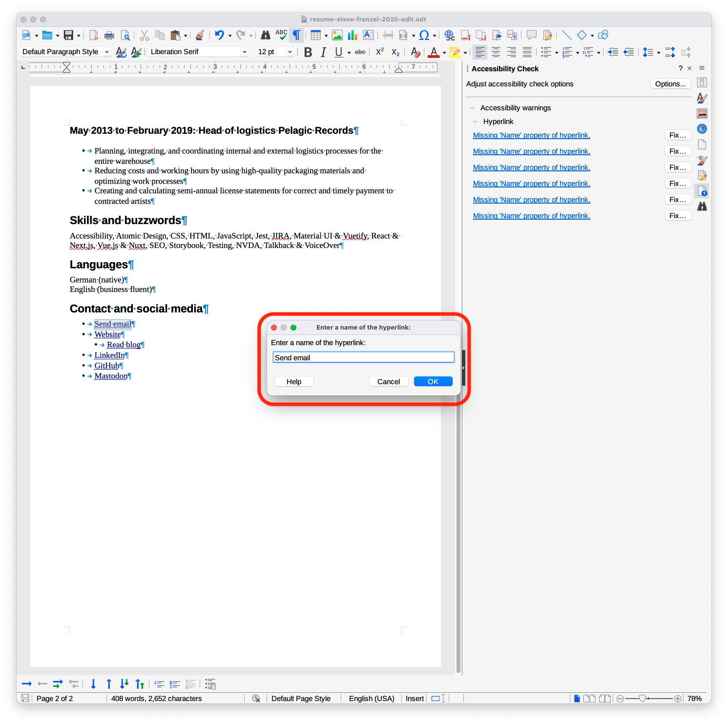This screenshot has width=728, height=724.
Task: Open the Paragraph Style dropdown
Action: click(x=107, y=52)
